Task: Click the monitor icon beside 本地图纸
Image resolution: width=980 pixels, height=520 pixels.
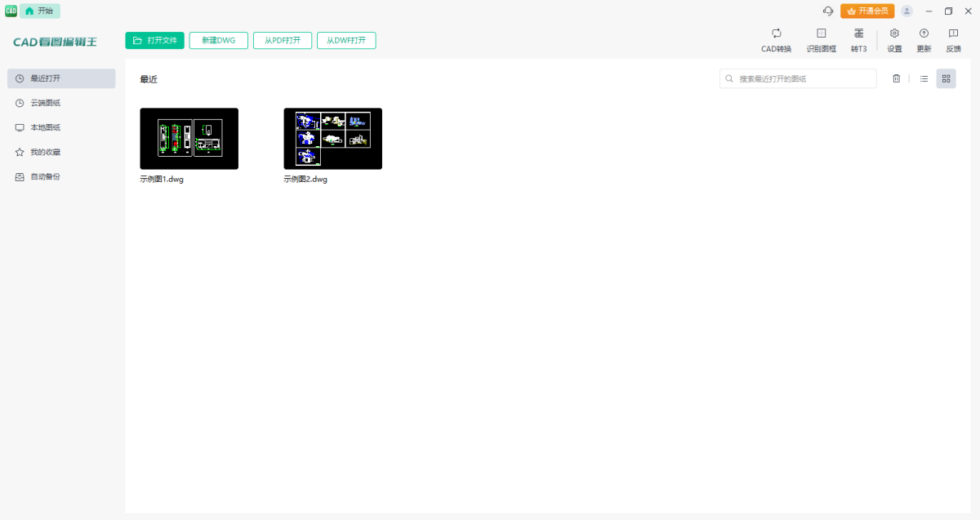Action: (x=20, y=127)
